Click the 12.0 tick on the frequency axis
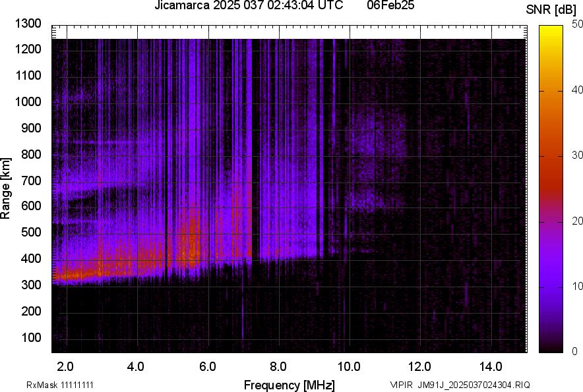 (x=420, y=366)
